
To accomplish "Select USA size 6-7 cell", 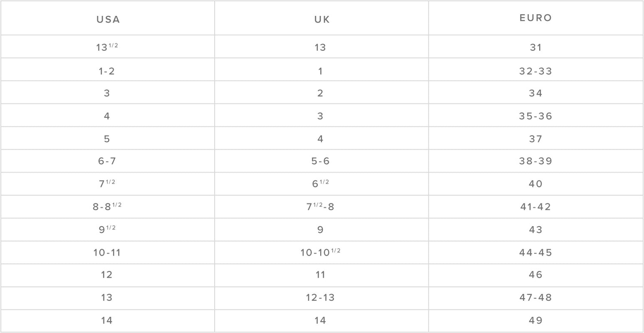I will [x=107, y=161].
